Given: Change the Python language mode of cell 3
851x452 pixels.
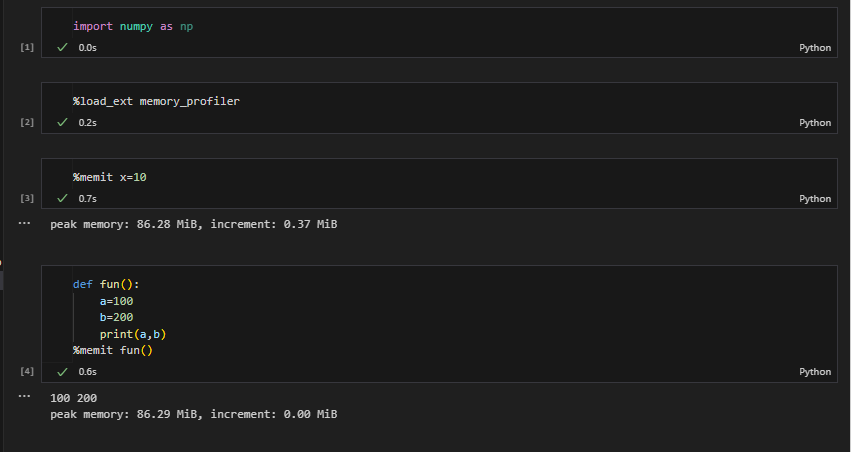Looking at the screenshot, I should 815,199.
